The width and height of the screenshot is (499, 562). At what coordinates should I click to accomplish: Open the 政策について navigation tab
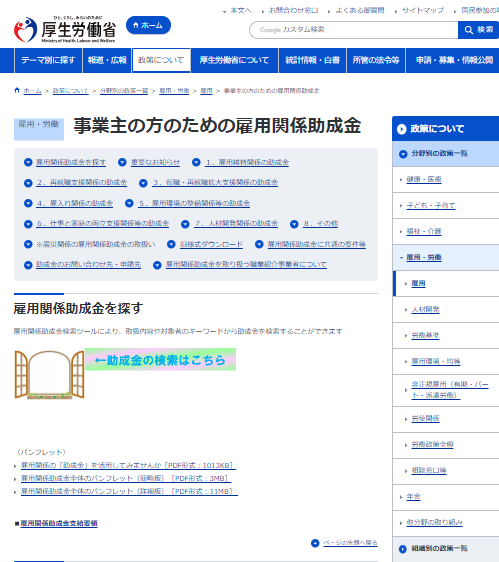[161, 60]
